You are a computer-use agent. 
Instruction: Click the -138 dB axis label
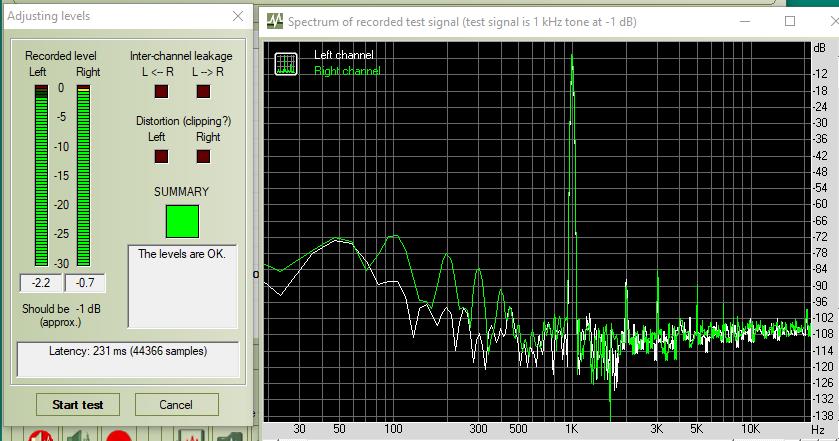pyautogui.click(x=823, y=415)
